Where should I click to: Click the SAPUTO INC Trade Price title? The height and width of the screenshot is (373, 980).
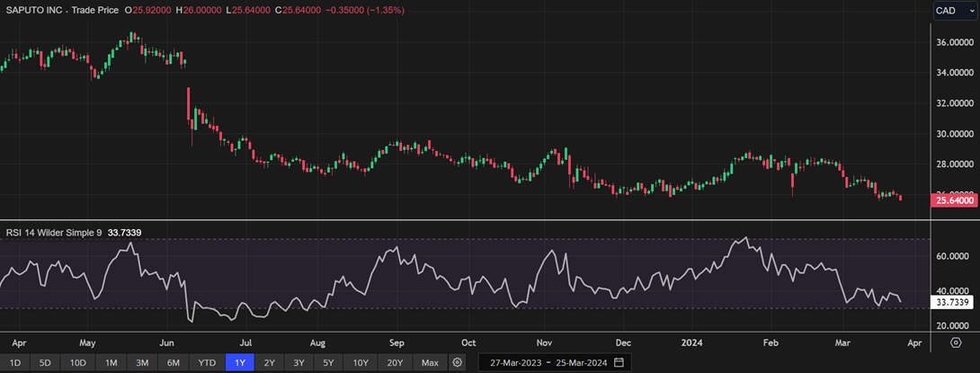[x=62, y=11]
